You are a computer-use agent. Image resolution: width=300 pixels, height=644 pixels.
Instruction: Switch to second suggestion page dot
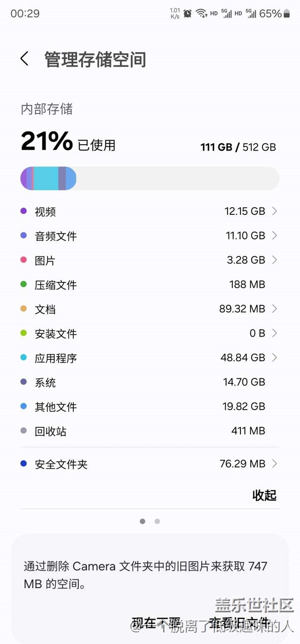tap(157, 521)
